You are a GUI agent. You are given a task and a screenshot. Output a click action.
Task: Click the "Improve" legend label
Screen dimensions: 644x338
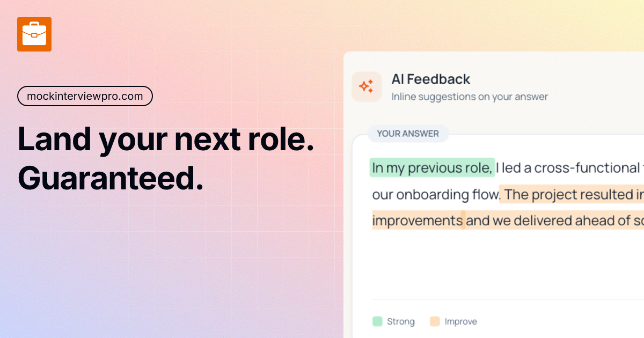(460, 321)
